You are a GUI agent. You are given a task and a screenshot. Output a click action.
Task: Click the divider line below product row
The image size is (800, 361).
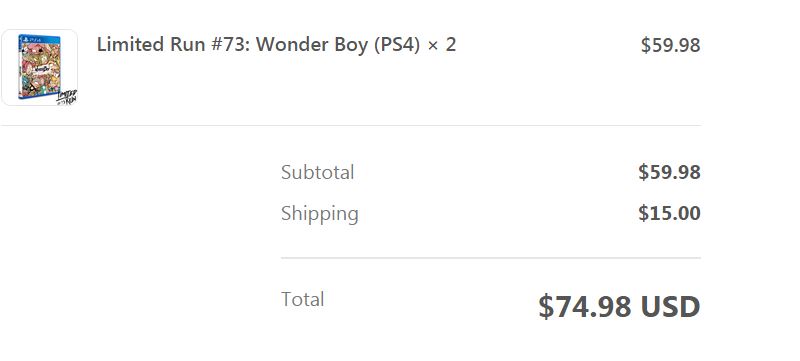351,125
